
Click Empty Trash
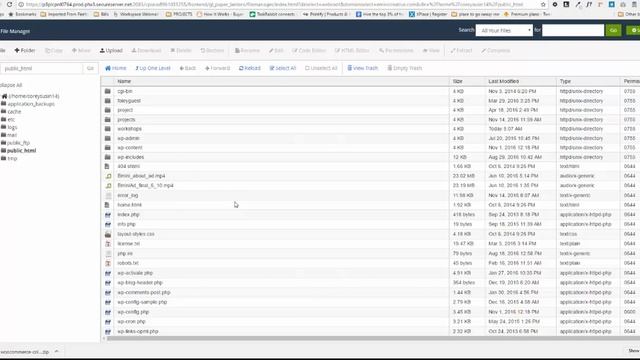(404, 68)
